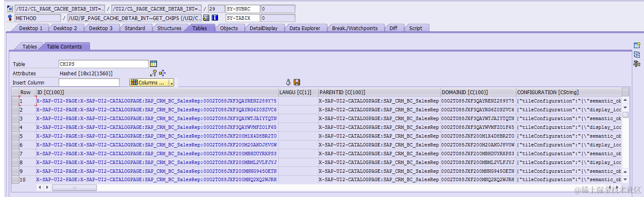
Task: Click the Columns ... button
Action: pos(149,83)
